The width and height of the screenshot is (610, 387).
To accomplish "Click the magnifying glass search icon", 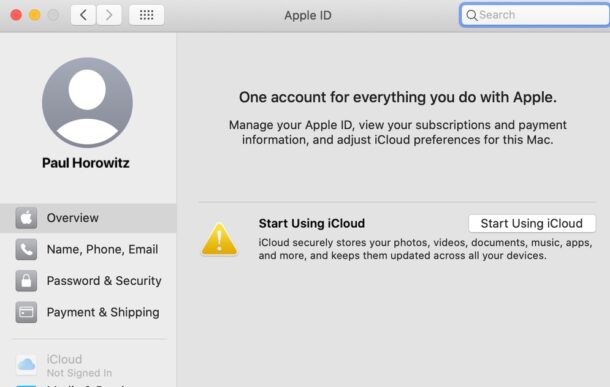I will pos(472,15).
